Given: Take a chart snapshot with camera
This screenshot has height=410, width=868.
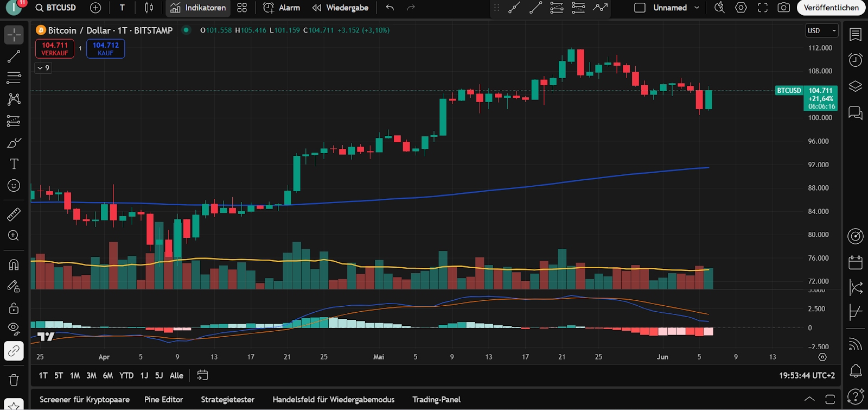Looking at the screenshot, I should pyautogui.click(x=784, y=8).
